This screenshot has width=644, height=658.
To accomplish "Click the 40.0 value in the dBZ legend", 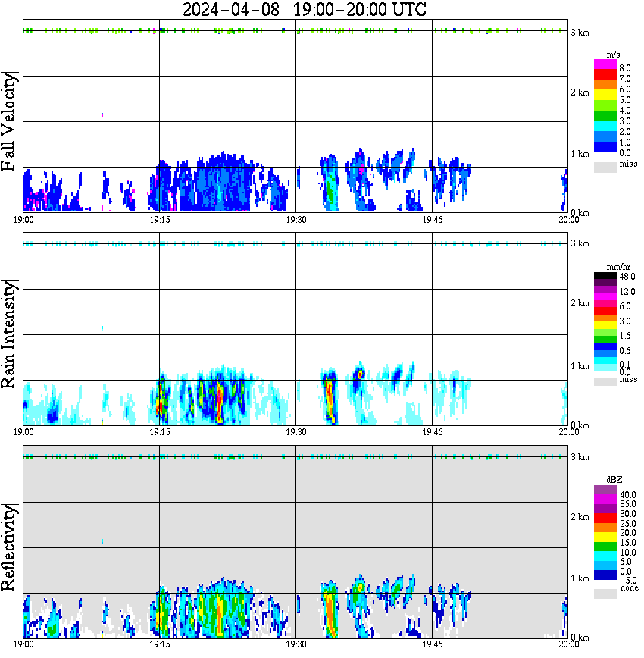I will (x=627, y=495).
